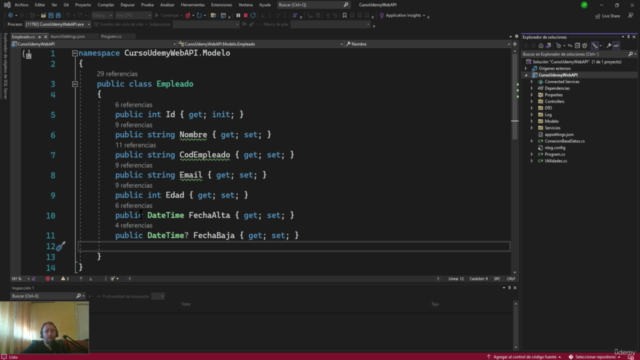Select the nlog.config file
The width and height of the screenshot is (640, 360).
point(555,148)
